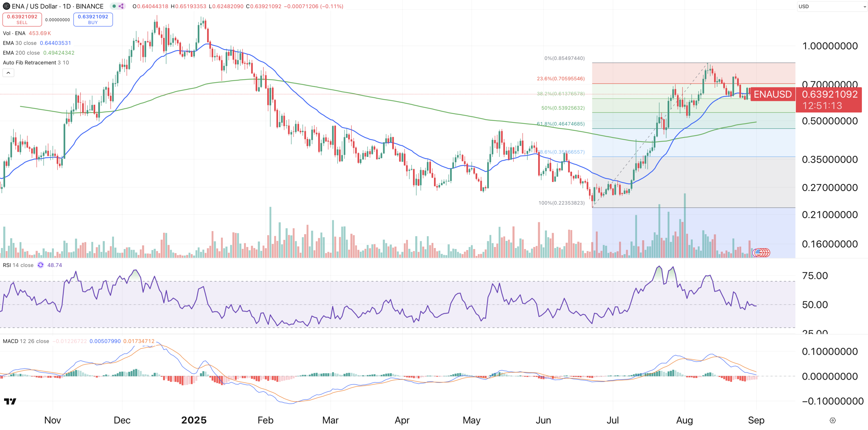Click the 61.8%(0.46474685) Fib level label
This screenshot has height=430, width=868.
tap(561, 124)
